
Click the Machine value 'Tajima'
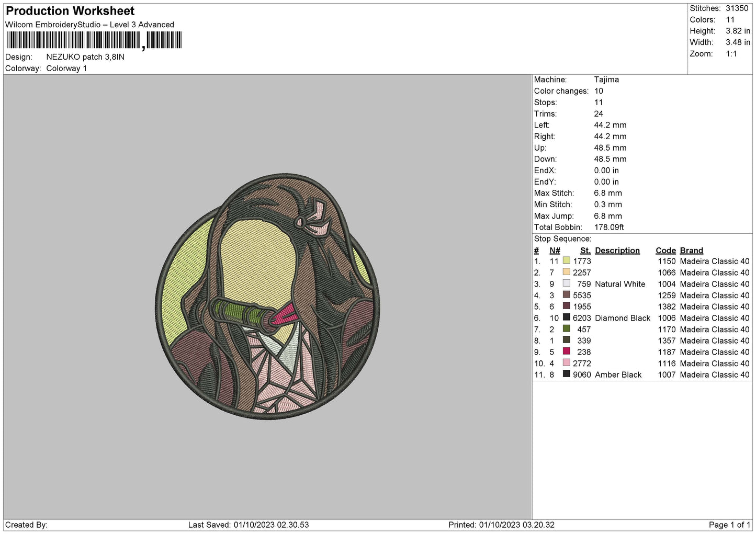tap(606, 79)
